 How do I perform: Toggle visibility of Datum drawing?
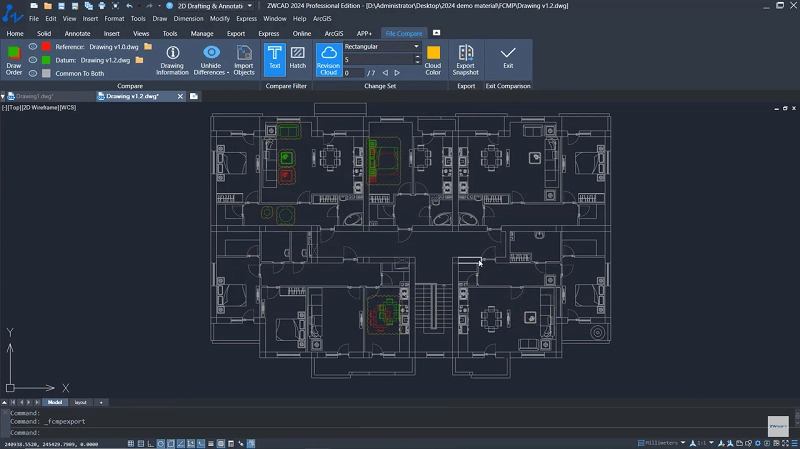(33, 59)
